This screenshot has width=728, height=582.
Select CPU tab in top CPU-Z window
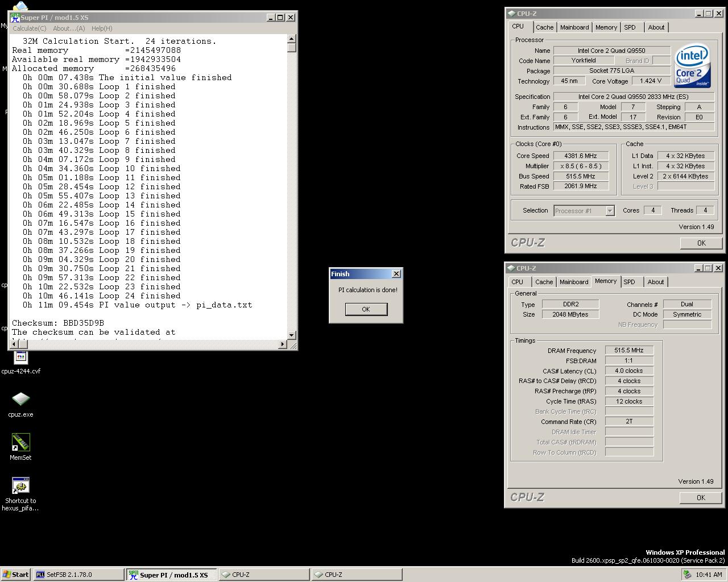[518, 27]
